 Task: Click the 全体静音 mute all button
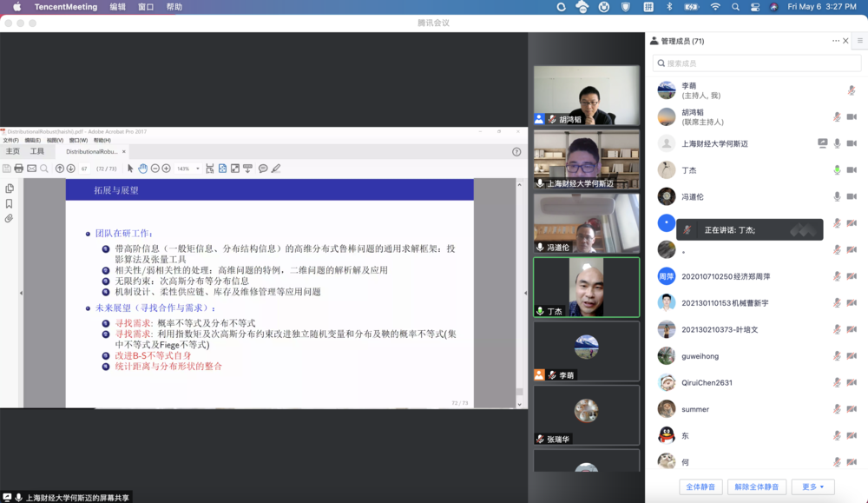(x=700, y=486)
